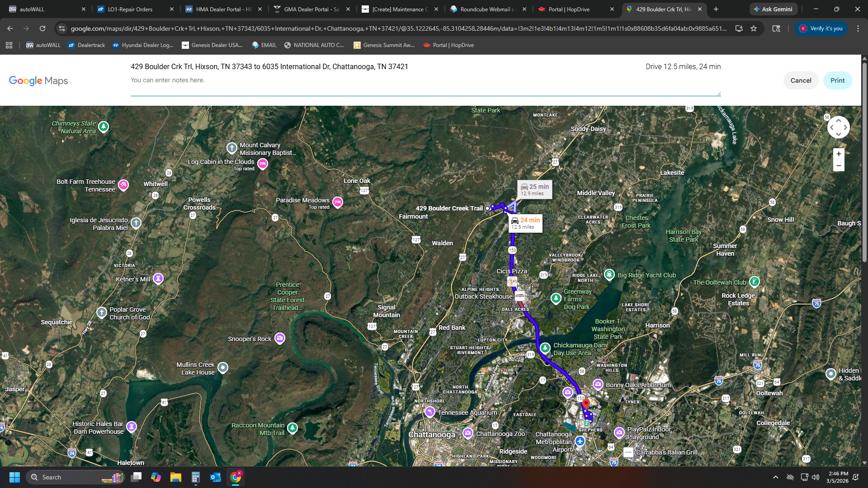Zoom out the map with minus button
The height and width of the screenshot is (488, 868).
coord(839,166)
